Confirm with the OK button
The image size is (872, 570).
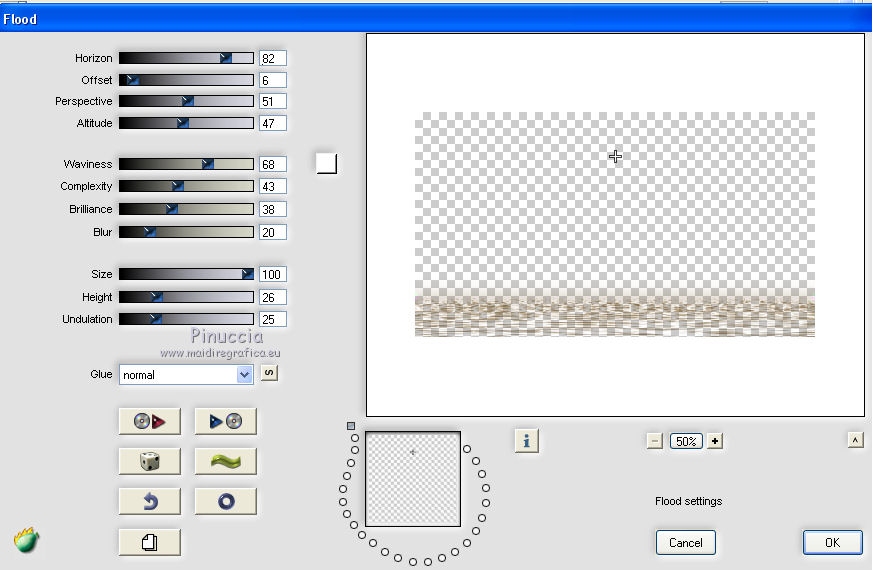tap(832, 542)
